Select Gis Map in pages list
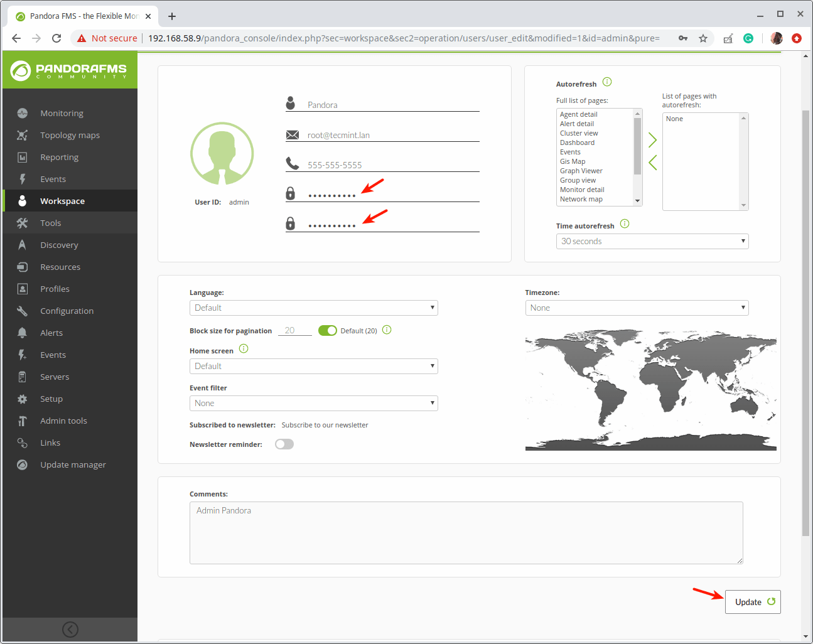The width and height of the screenshot is (813, 644). tap(573, 161)
